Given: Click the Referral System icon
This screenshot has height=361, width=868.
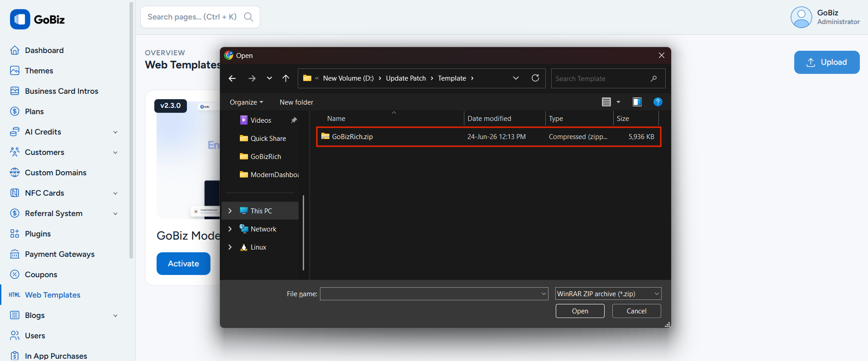Looking at the screenshot, I should tap(15, 213).
